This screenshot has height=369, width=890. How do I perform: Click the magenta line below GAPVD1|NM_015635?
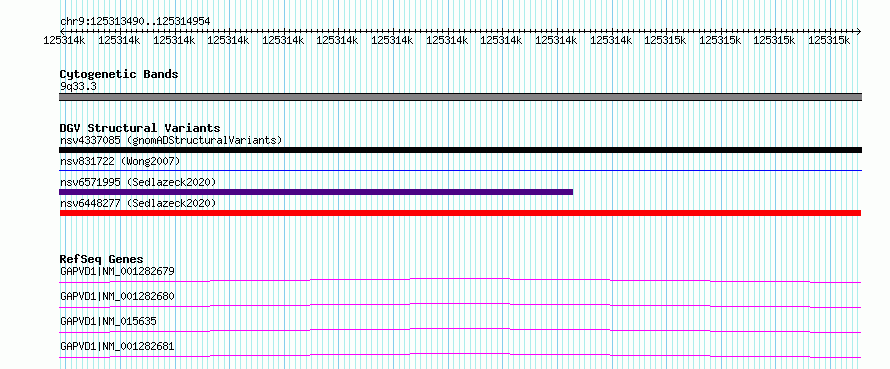click(x=460, y=330)
